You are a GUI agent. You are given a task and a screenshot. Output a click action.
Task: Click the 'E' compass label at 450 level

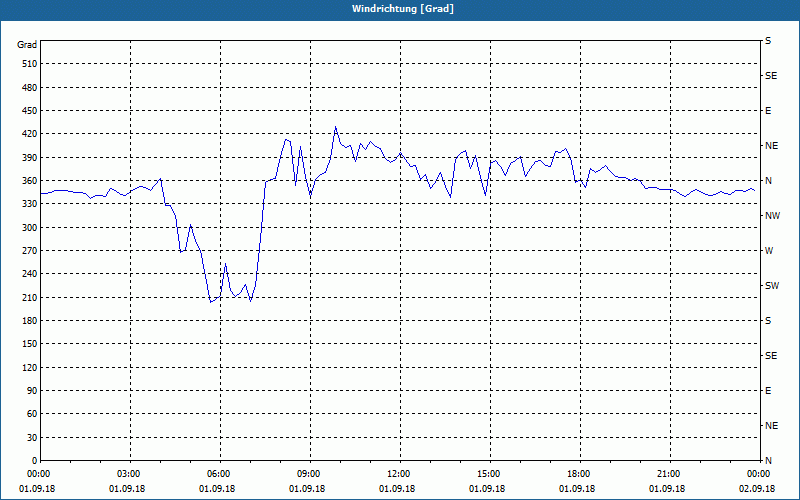(x=769, y=111)
